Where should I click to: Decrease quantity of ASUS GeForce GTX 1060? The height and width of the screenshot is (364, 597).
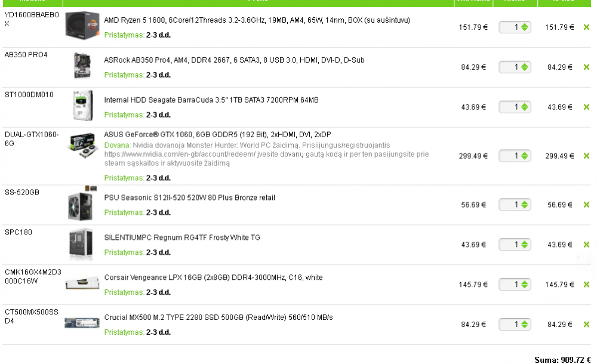click(x=525, y=158)
